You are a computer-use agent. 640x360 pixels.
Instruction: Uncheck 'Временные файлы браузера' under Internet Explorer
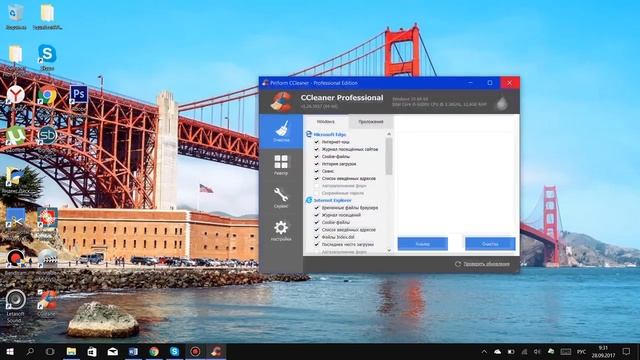coord(316,208)
